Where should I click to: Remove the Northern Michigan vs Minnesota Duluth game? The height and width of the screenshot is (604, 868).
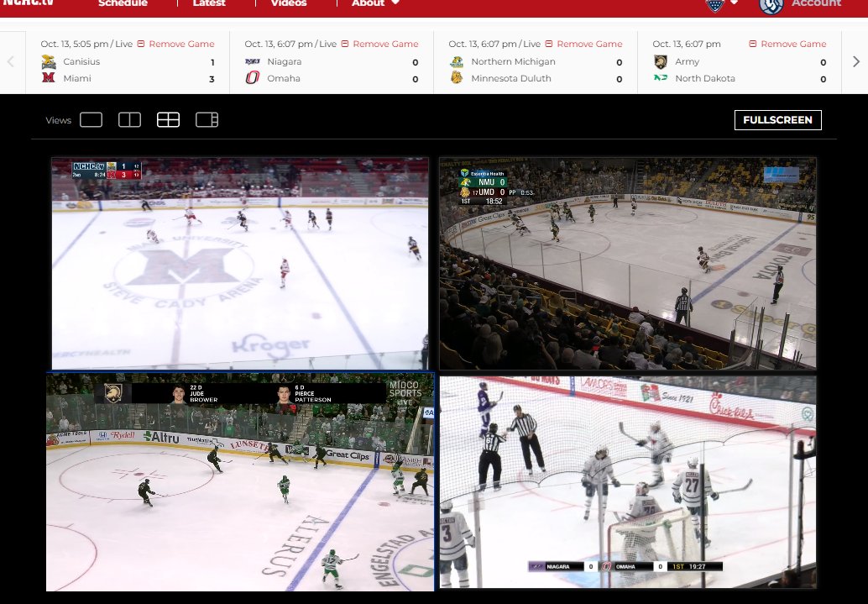(x=584, y=44)
